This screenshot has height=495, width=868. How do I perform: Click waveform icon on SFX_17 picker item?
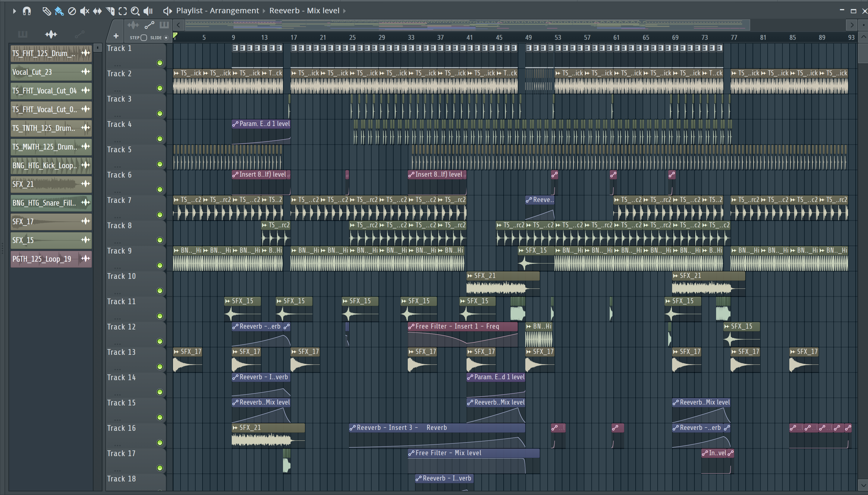click(x=86, y=221)
